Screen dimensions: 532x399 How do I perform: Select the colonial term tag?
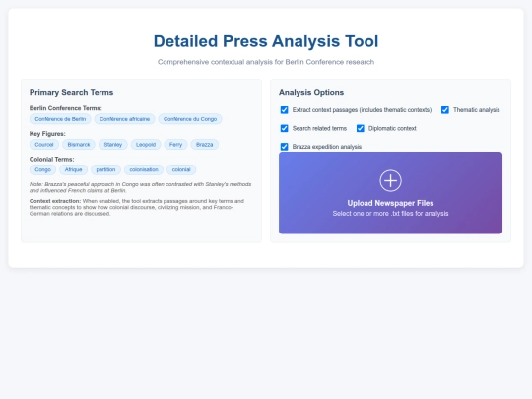tap(181, 170)
